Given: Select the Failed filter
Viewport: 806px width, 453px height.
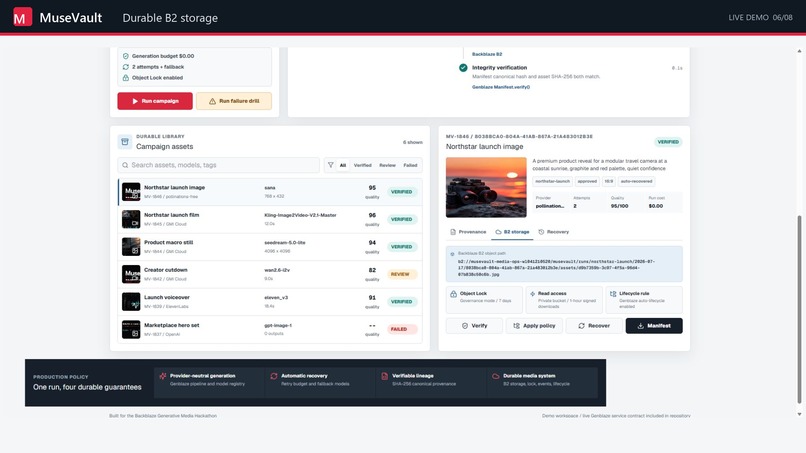Looking at the screenshot, I should coord(410,165).
